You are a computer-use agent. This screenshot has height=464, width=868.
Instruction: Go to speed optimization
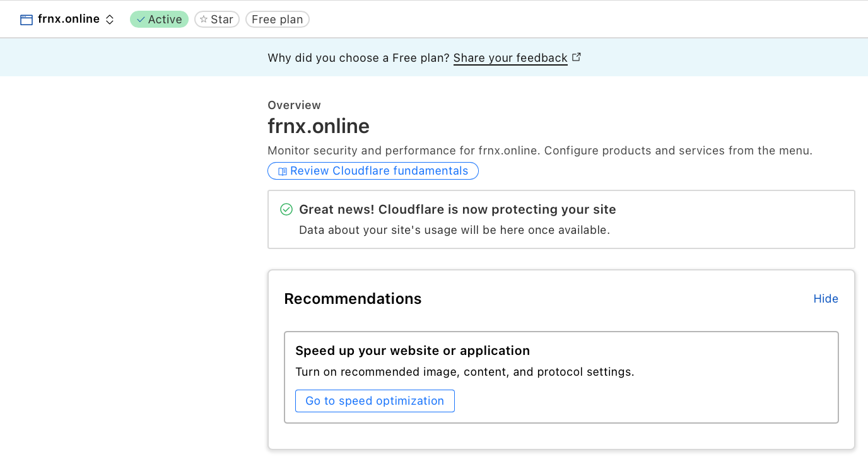(x=375, y=401)
